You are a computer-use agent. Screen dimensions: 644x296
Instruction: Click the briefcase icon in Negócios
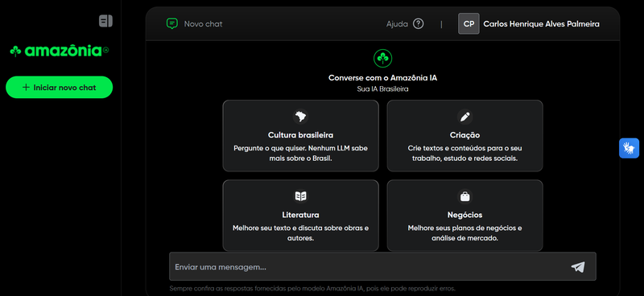click(465, 196)
